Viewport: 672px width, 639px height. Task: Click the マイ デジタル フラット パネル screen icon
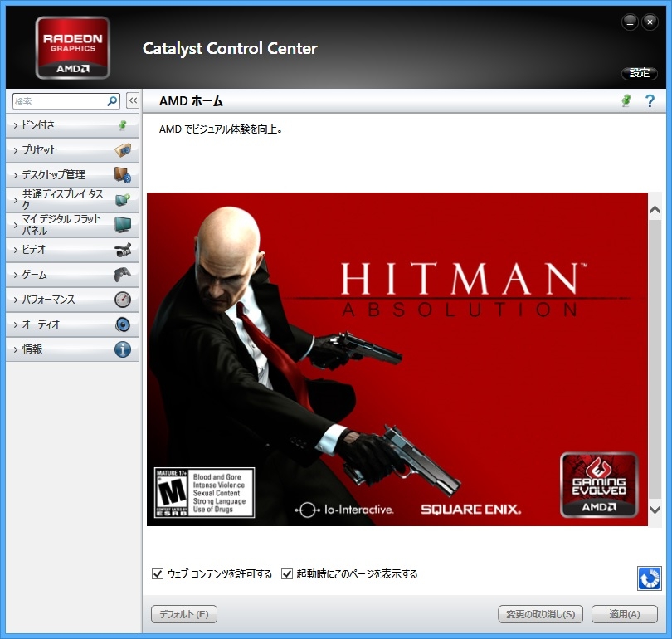pos(123,225)
